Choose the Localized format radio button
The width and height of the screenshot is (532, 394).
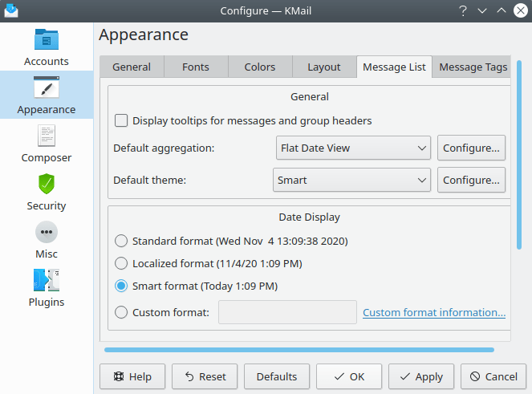click(121, 263)
